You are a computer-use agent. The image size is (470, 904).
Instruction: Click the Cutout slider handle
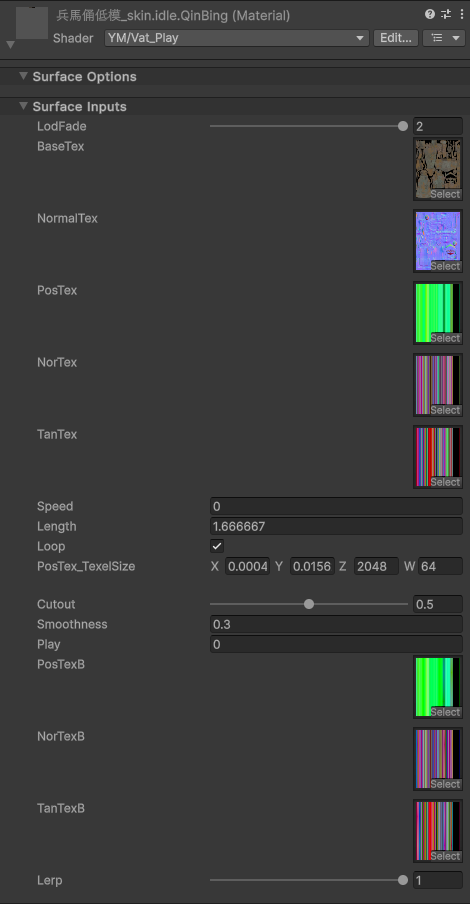[309, 604]
